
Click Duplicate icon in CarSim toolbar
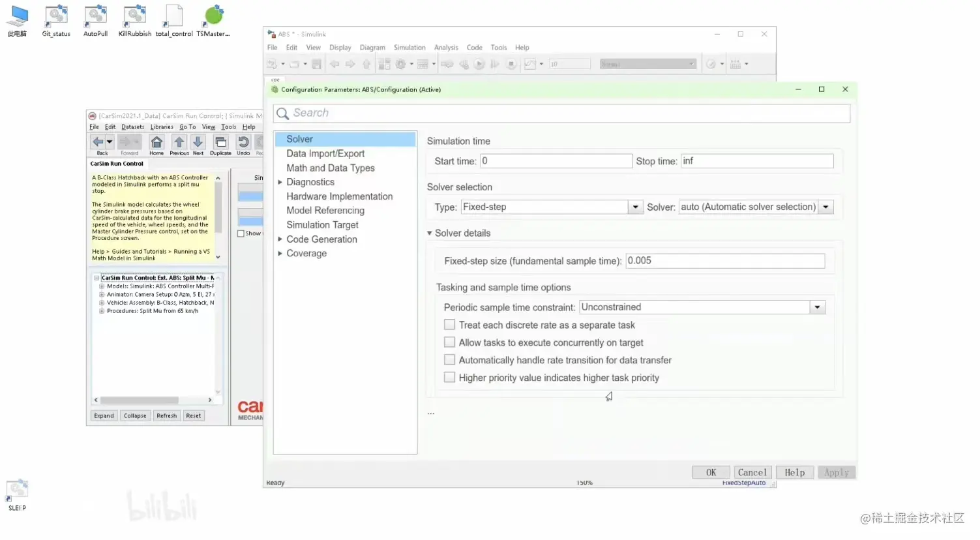coord(220,142)
